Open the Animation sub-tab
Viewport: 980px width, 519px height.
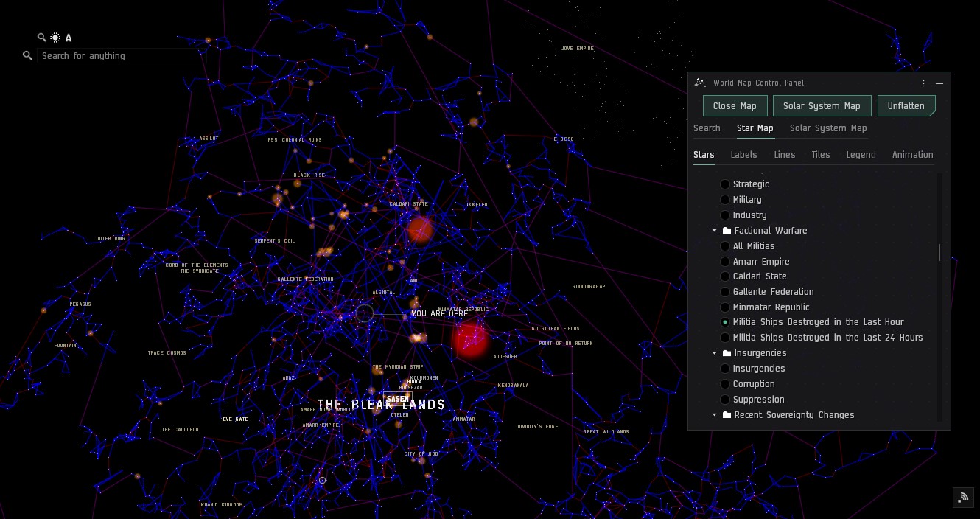point(913,155)
